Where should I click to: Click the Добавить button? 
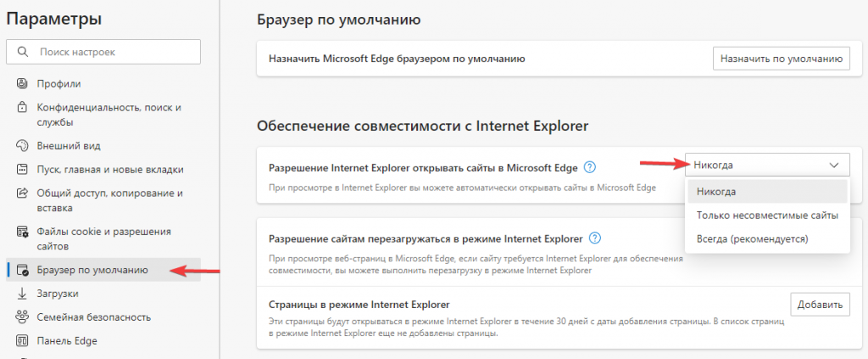[x=820, y=305]
